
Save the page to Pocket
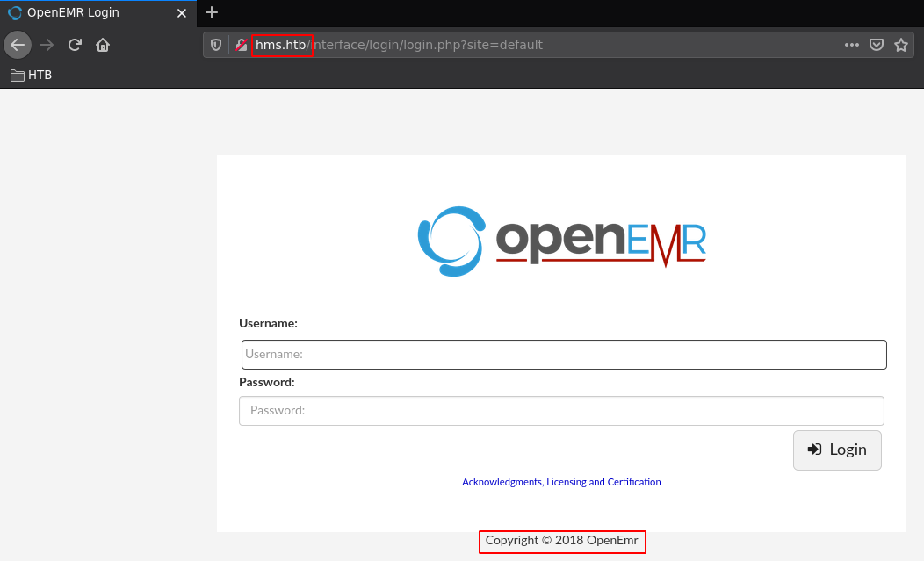pyautogui.click(x=876, y=45)
